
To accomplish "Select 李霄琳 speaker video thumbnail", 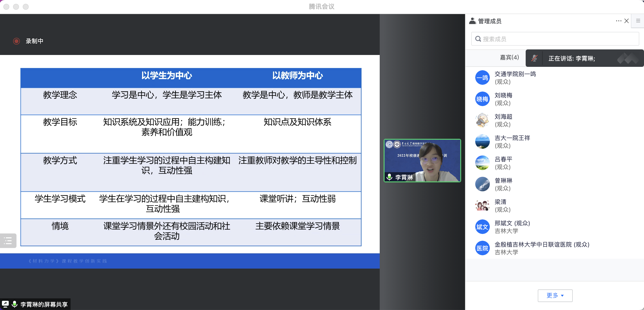I will pos(422,160).
